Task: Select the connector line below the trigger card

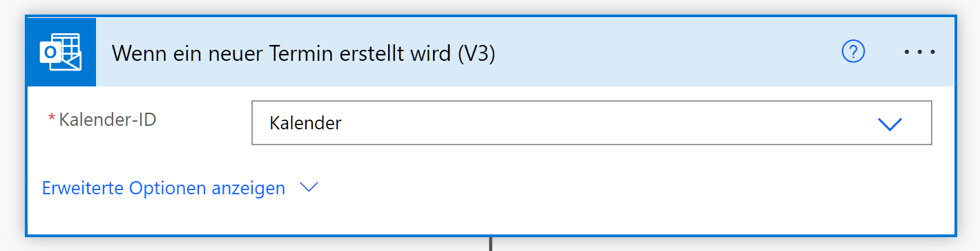Action: (490, 244)
